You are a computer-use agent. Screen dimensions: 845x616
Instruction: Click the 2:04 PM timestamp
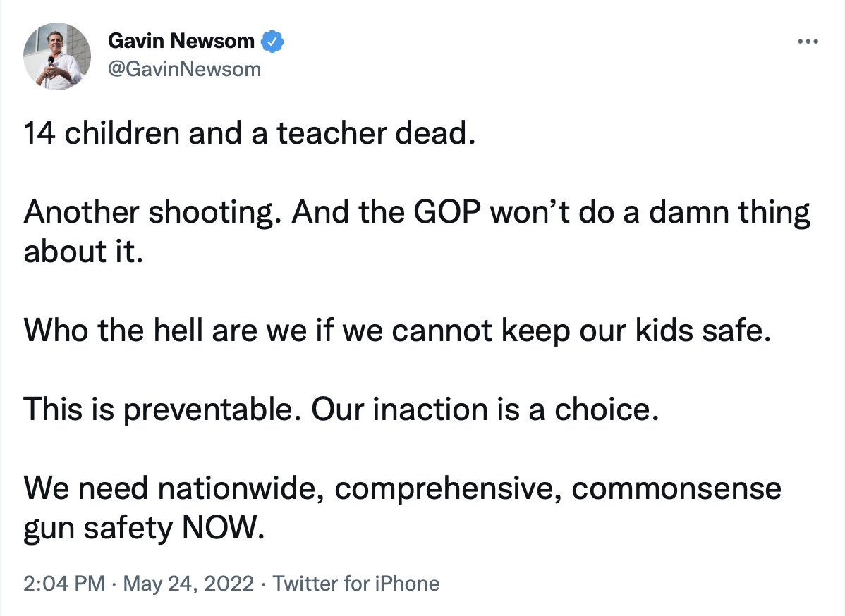(64, 584)
